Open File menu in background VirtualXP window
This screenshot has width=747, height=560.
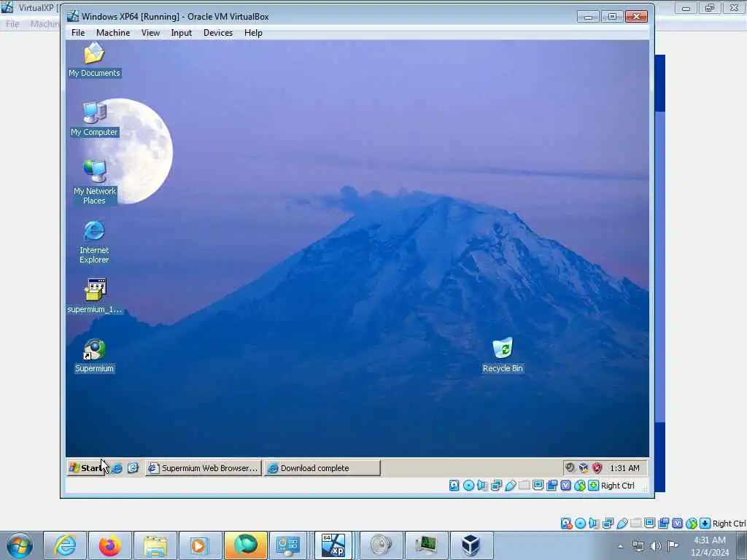click(12, 24)
